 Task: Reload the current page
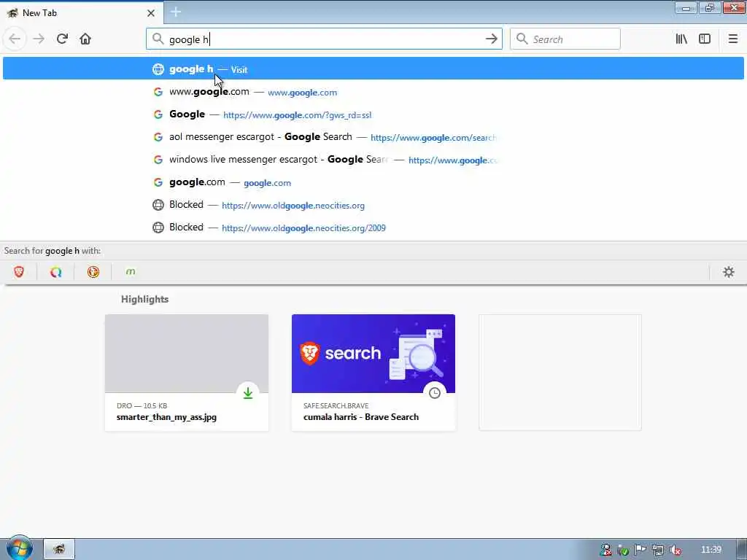63,39
